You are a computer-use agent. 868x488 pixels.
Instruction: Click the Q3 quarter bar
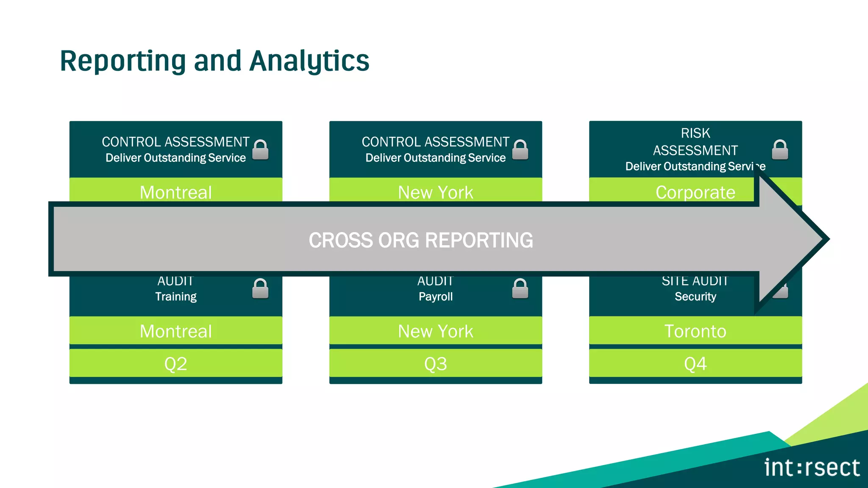coord(435,363)
